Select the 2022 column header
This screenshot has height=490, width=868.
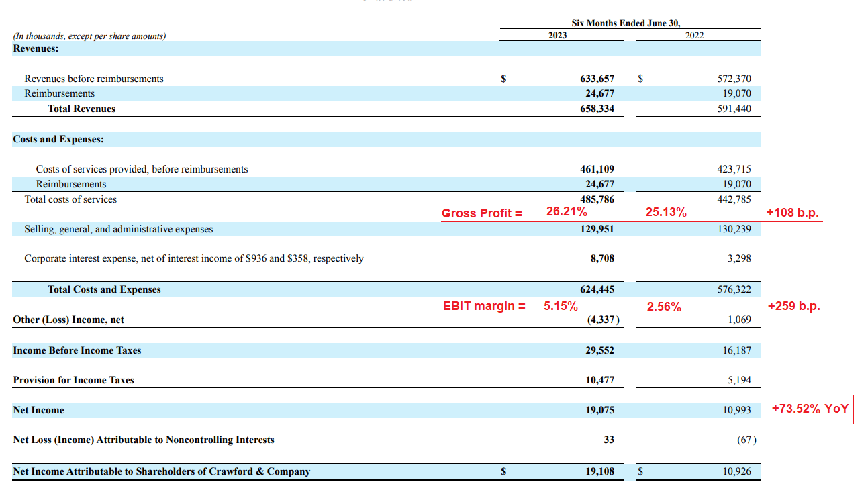(x=694, y=35)
